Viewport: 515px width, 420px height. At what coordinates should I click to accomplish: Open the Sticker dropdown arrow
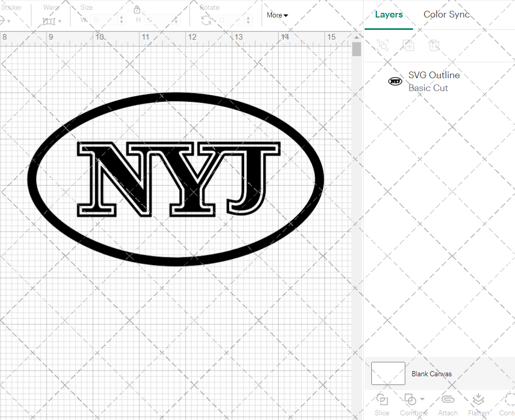tap(9, 21)
